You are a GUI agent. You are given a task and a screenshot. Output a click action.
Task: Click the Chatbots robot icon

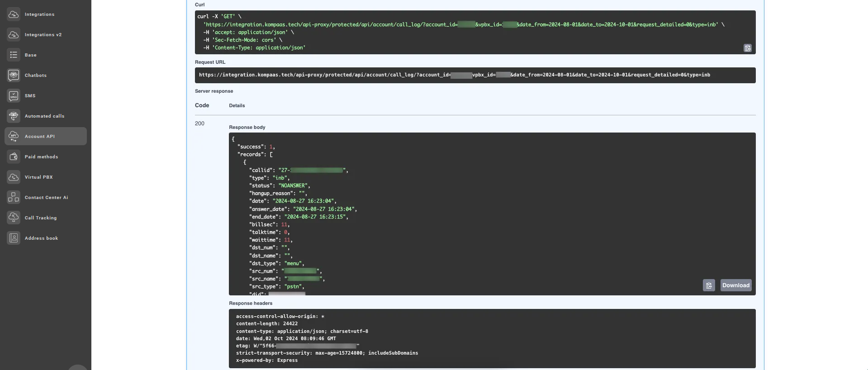[x=14, y=75]
